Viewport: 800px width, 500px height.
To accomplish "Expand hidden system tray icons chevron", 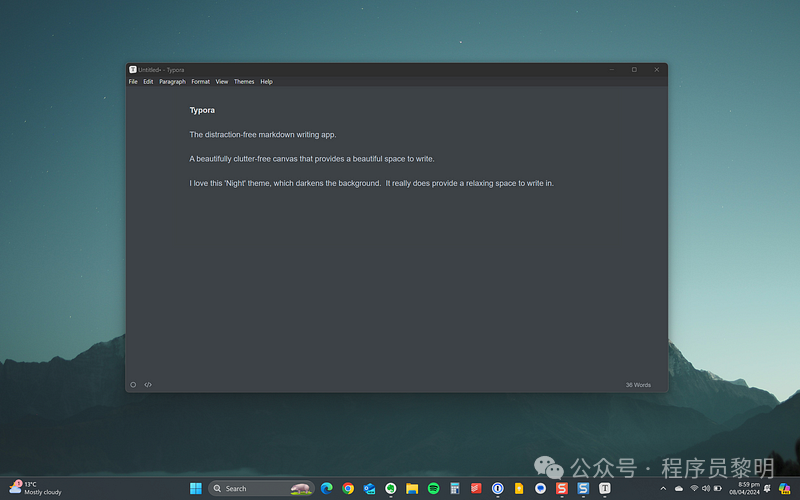I will [x=663, y=488].
